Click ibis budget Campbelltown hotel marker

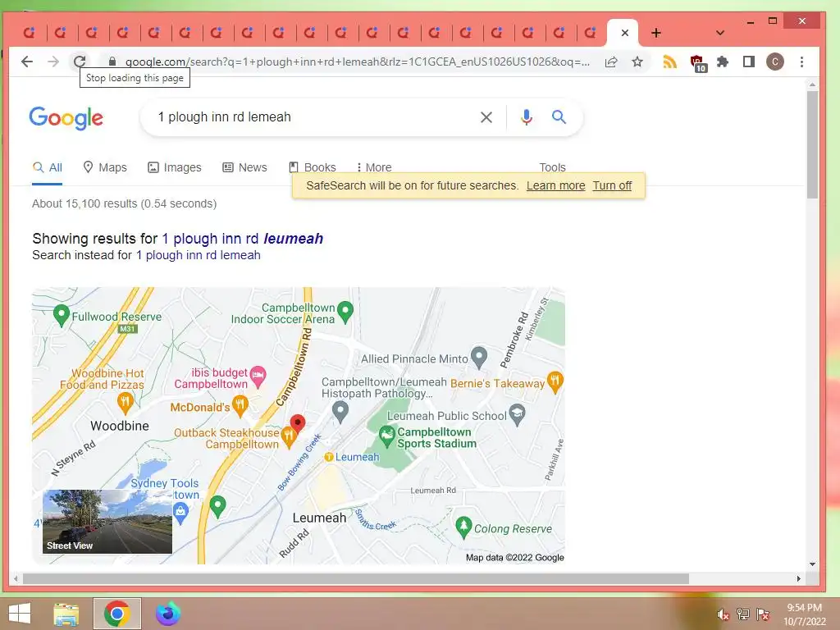258,377
